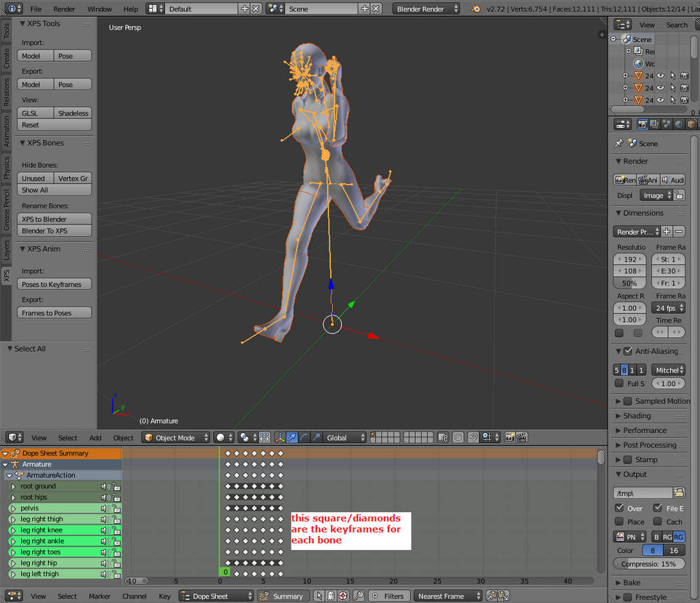Screen dimensions: 700x603
Task: Enable the Place placeholders checkbox
Action: (x=619, y=522)
